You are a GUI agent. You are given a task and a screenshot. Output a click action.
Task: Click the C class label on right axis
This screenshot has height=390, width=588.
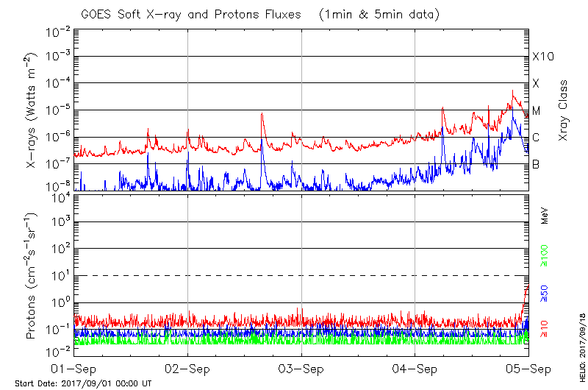(536, 138)
